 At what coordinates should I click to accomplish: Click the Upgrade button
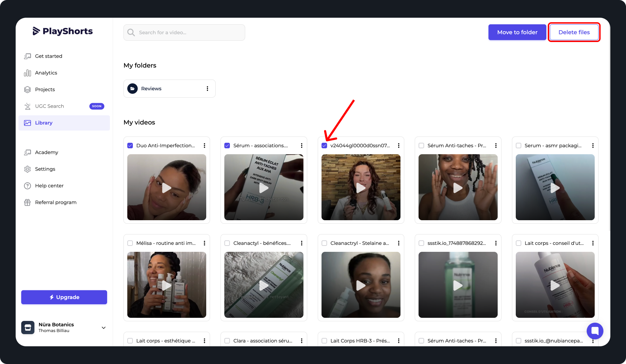pos(64,297)
